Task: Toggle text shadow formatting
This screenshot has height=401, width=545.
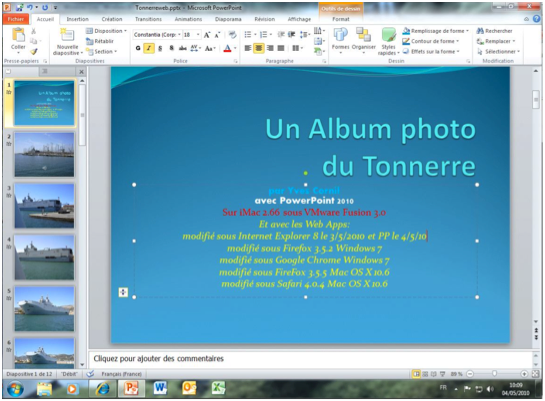Action: click(171, 48)
